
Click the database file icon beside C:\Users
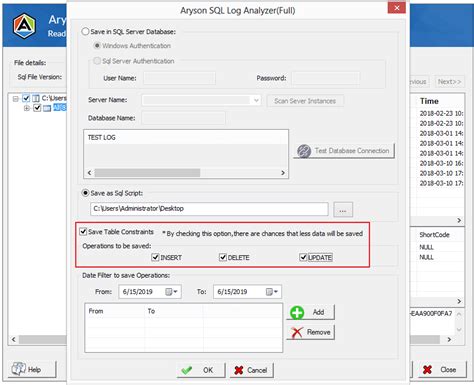(36, 98)
